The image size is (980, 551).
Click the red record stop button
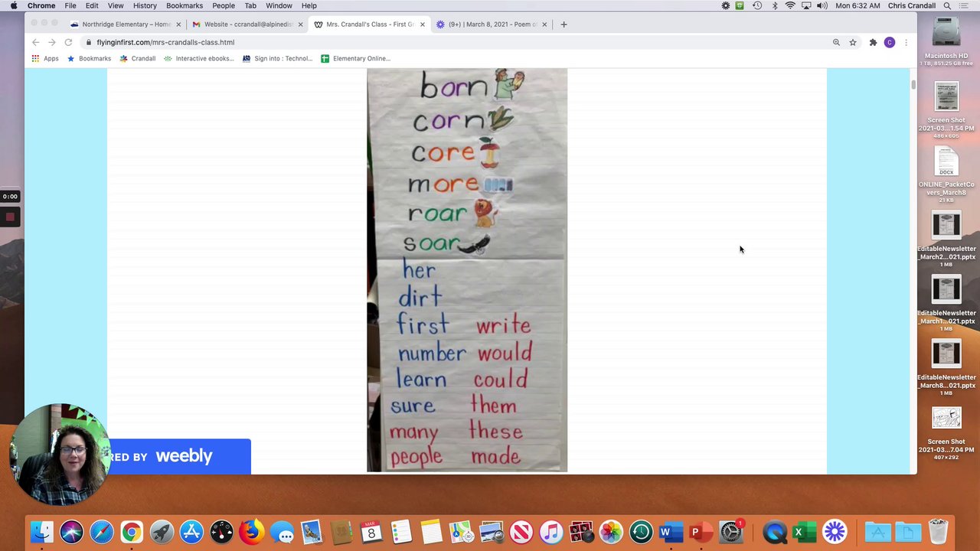pos(10,217)
